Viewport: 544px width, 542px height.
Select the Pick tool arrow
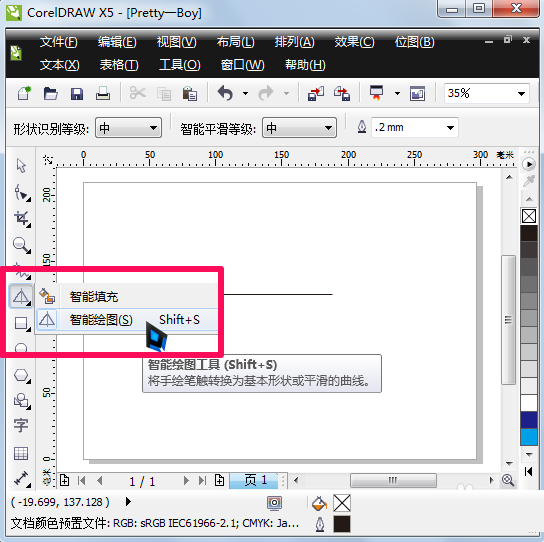point(21,166)
